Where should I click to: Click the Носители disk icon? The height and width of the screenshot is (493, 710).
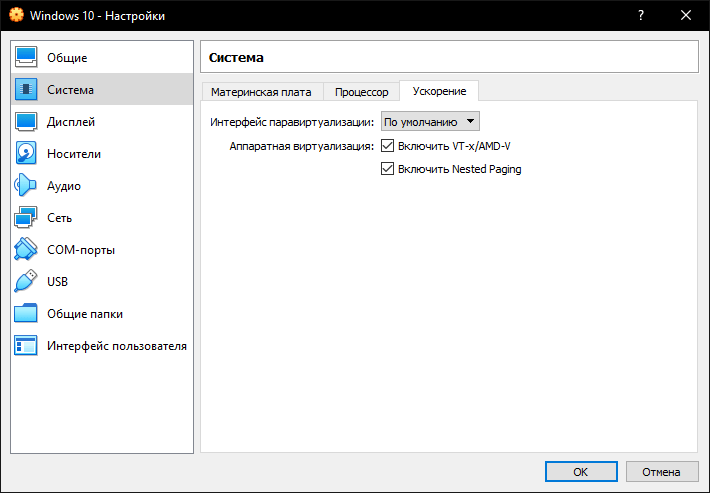[x=26, y=153]
